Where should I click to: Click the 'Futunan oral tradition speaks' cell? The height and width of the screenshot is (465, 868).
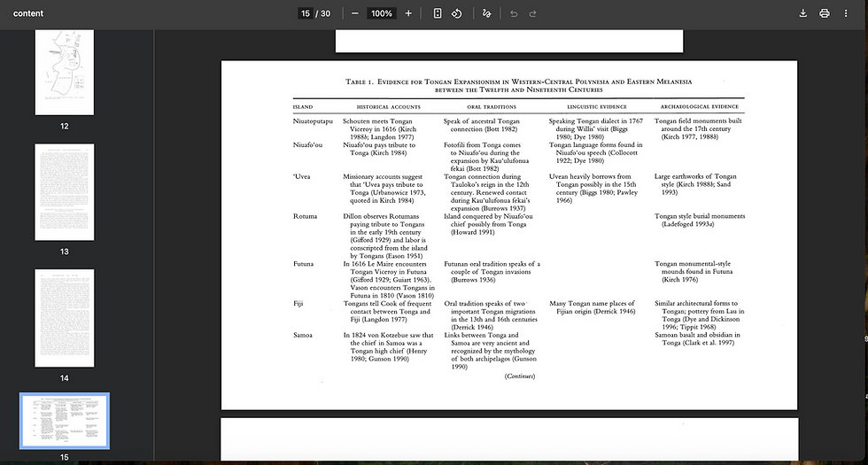pos(492,272)
